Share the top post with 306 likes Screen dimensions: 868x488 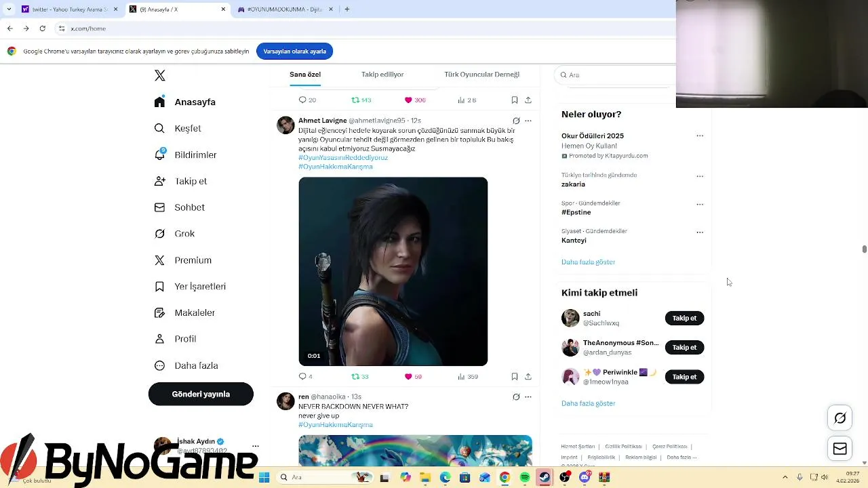[x=528, y=100]
